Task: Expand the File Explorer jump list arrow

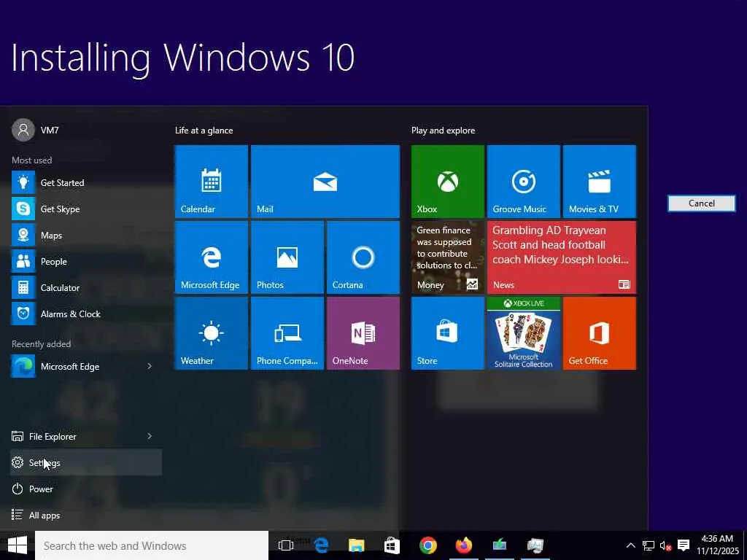Action: point(149,436)
